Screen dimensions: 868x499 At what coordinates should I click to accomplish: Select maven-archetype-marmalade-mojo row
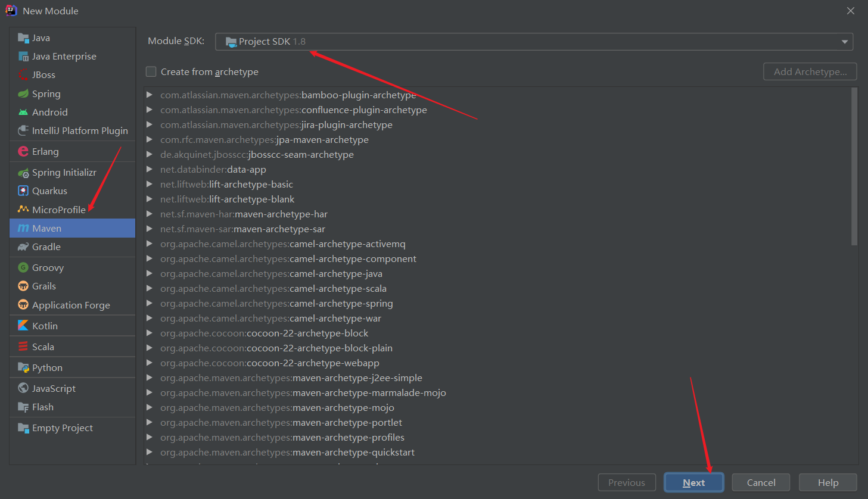coord(498,392)
